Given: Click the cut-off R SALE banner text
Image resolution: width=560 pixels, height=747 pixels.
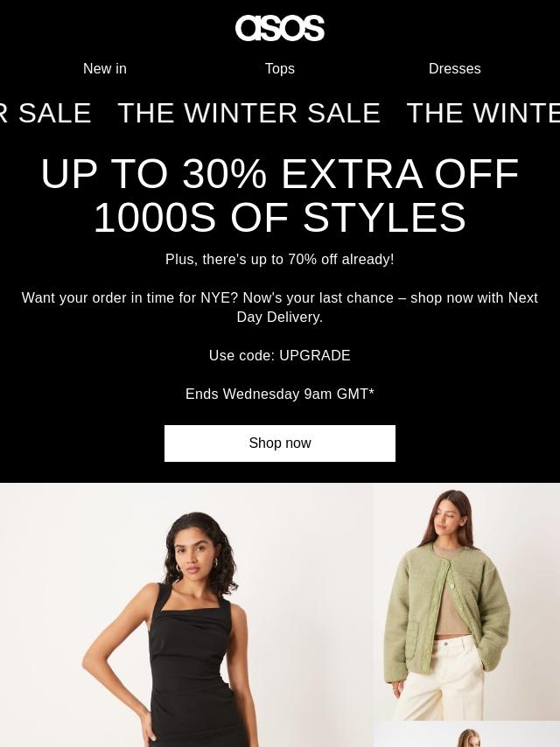Looking at the screenshot, I should [x=45, y=113].
